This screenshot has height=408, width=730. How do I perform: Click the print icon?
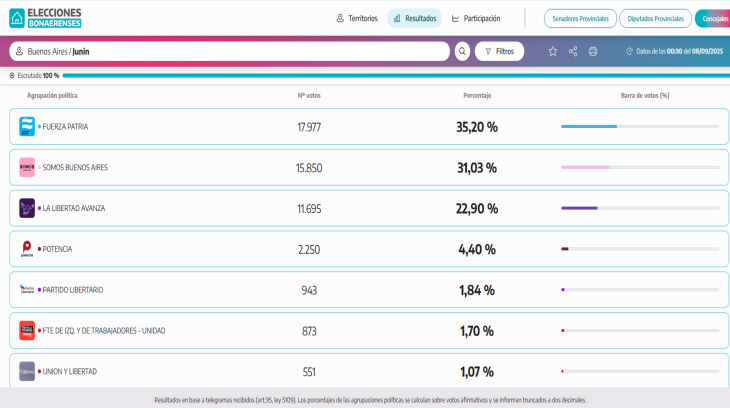pos(593,51)
